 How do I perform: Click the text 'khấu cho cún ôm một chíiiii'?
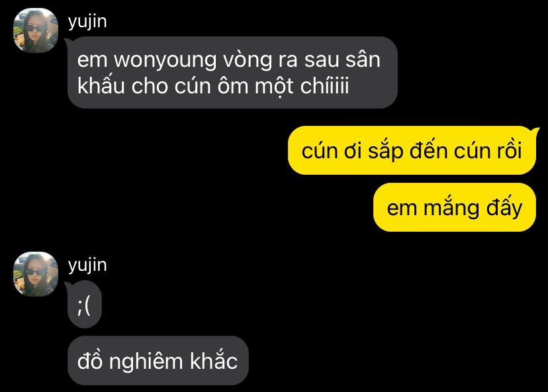point(213,86)
